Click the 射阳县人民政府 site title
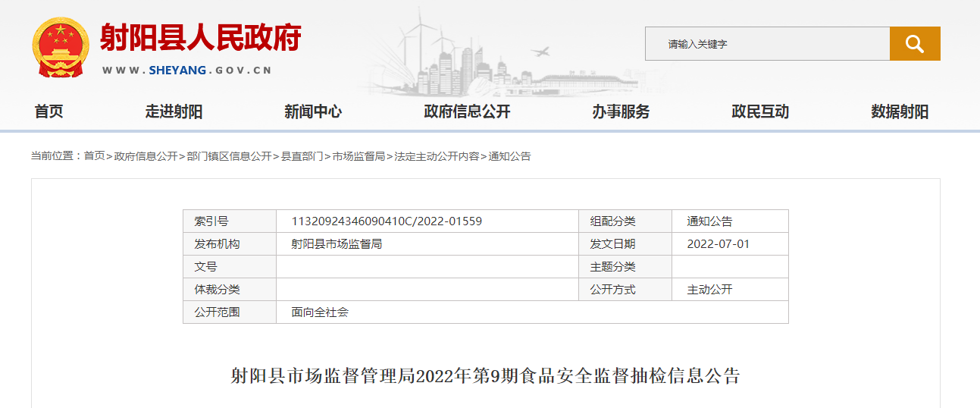The width and height of the screenshot is (980, 408). (x=201, y=38)
